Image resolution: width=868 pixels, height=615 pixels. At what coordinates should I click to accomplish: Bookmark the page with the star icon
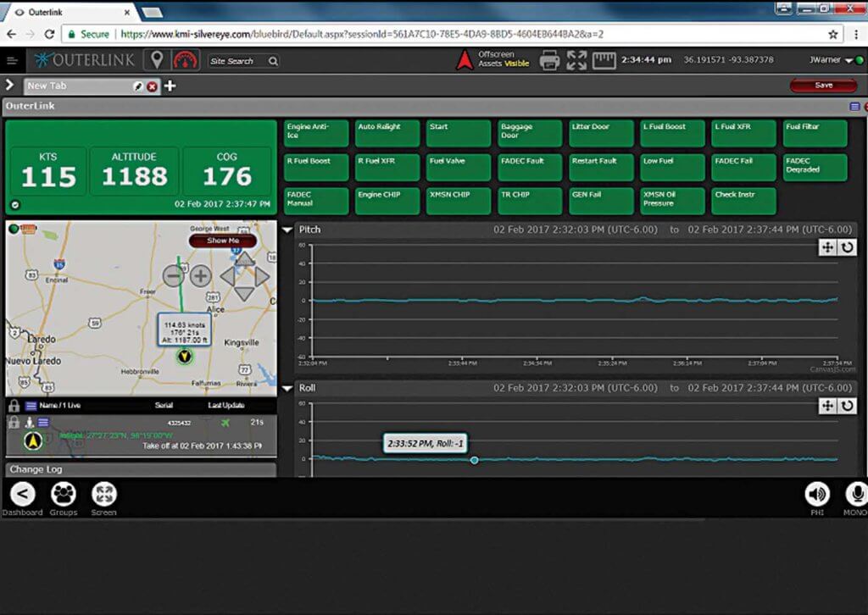(832, 34)
